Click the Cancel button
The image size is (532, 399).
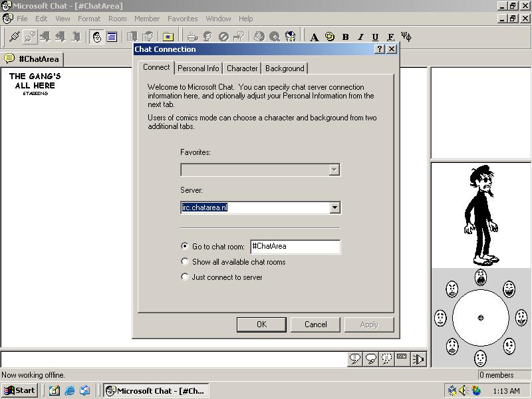[x=315, y=325]
